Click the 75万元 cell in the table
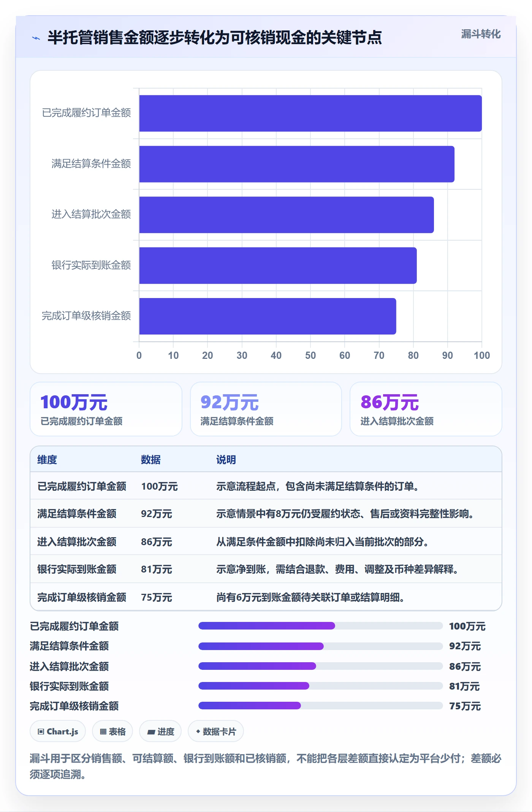 (157, 597)
